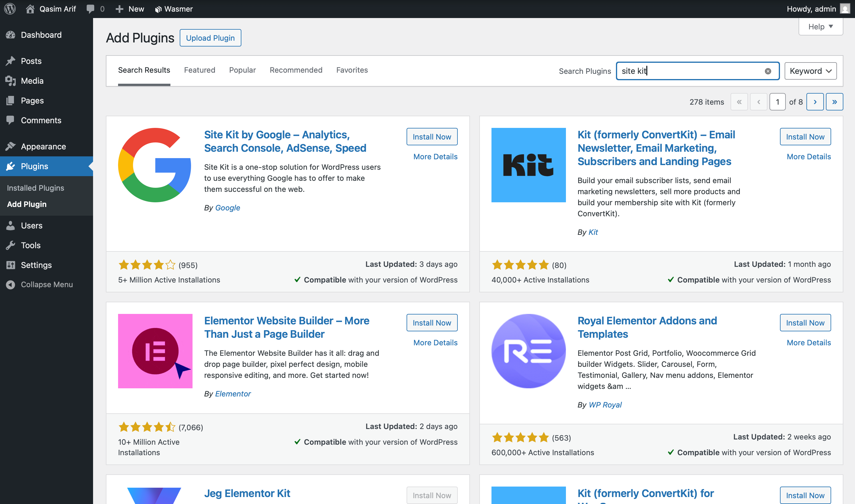
Task: Open the Qasim Arif site name link
Action: pos(57,9)
